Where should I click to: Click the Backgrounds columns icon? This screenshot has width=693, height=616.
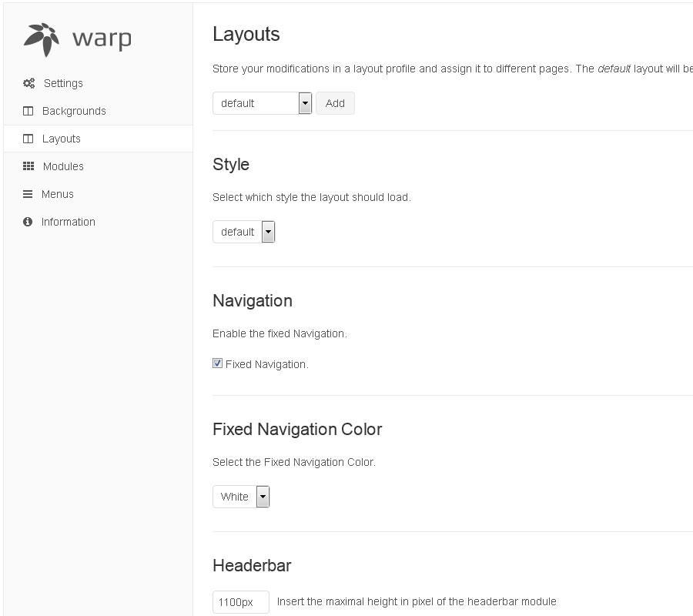[28, 111]
